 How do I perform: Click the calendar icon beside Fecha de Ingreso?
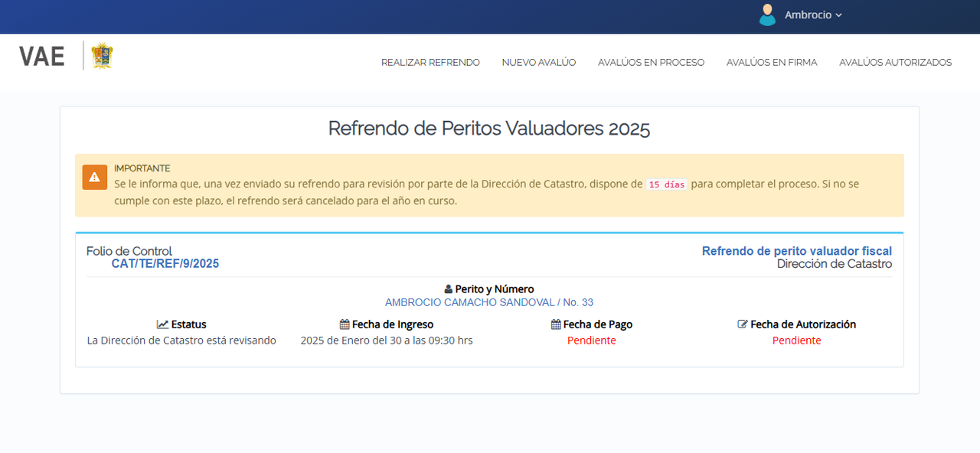345,324
